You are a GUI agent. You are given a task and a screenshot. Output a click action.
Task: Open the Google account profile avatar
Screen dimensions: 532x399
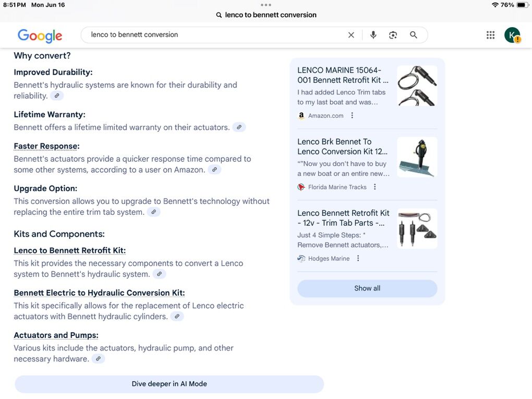512,35
